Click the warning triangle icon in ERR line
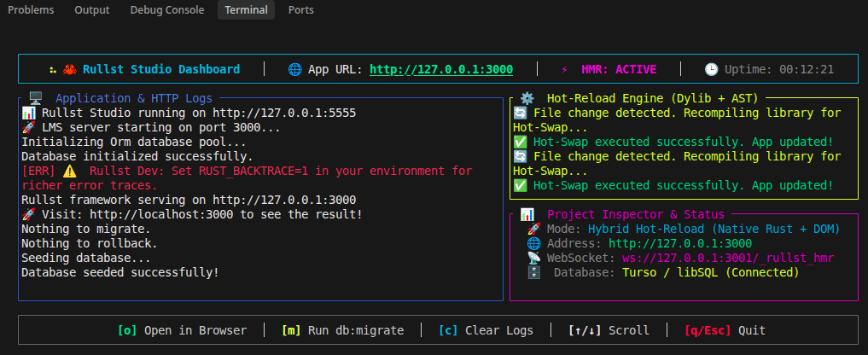The width and height of the screenshot is (868, 355). [70, 171]
